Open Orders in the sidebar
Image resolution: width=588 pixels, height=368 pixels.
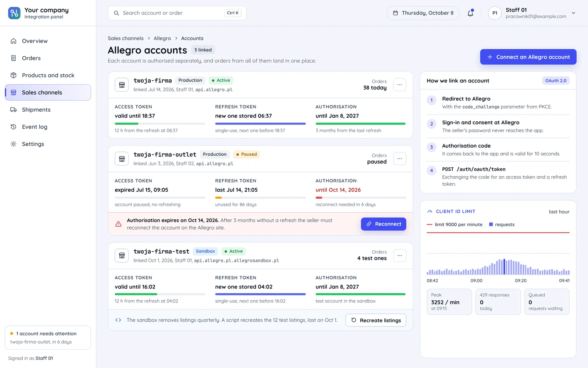48,58
